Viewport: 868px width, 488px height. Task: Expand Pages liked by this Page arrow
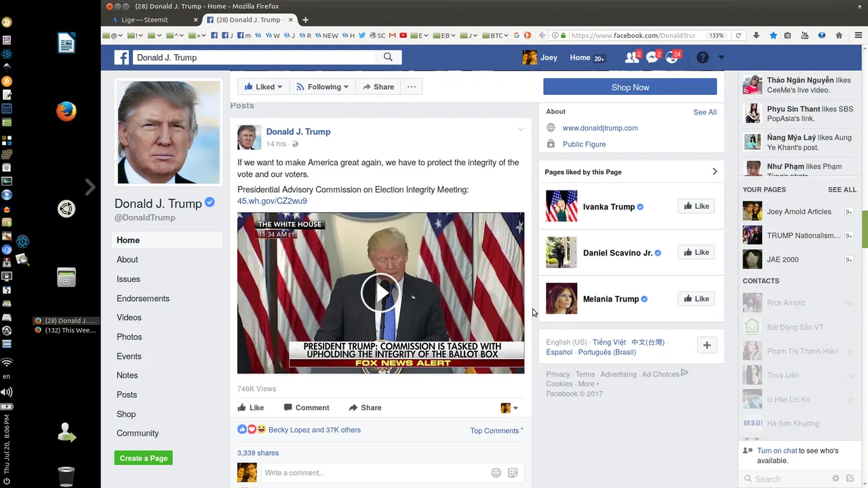coord(714,171)
